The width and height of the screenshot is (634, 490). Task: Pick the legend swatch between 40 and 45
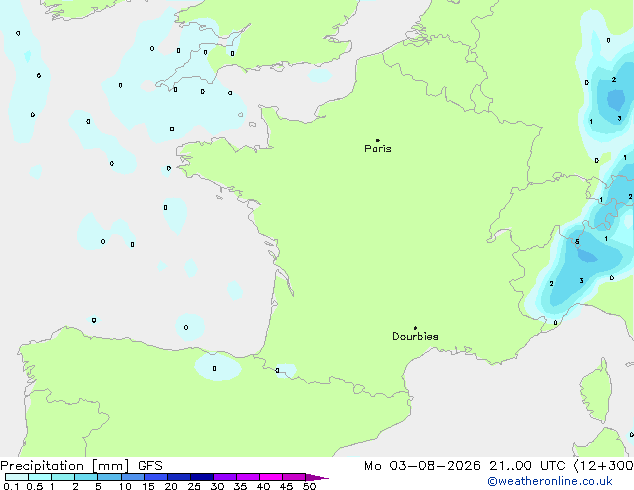271,477
